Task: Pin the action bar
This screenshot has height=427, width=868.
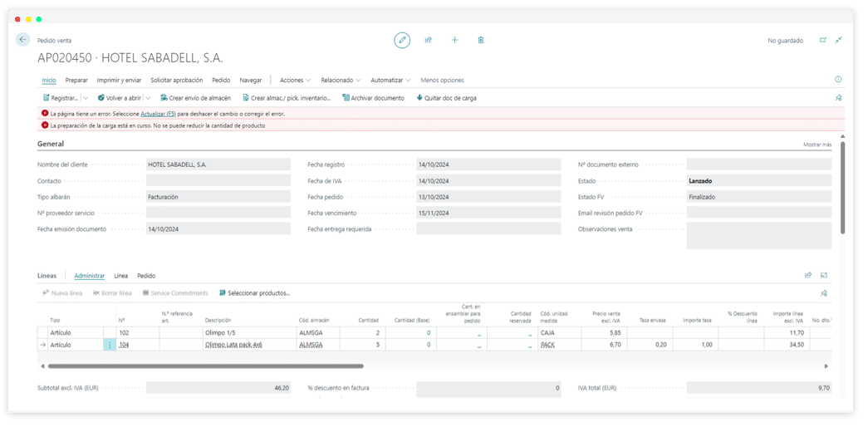Action: pyautogui.click(x=838, y=98)
